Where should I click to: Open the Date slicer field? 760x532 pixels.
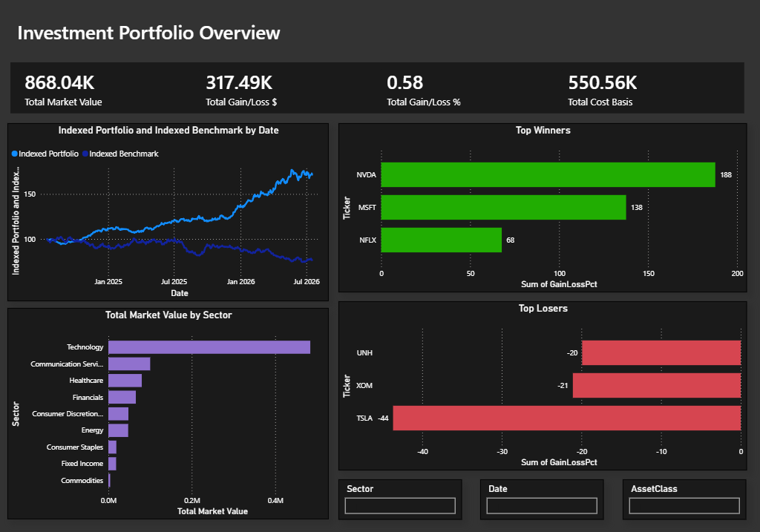pos(542,505)
